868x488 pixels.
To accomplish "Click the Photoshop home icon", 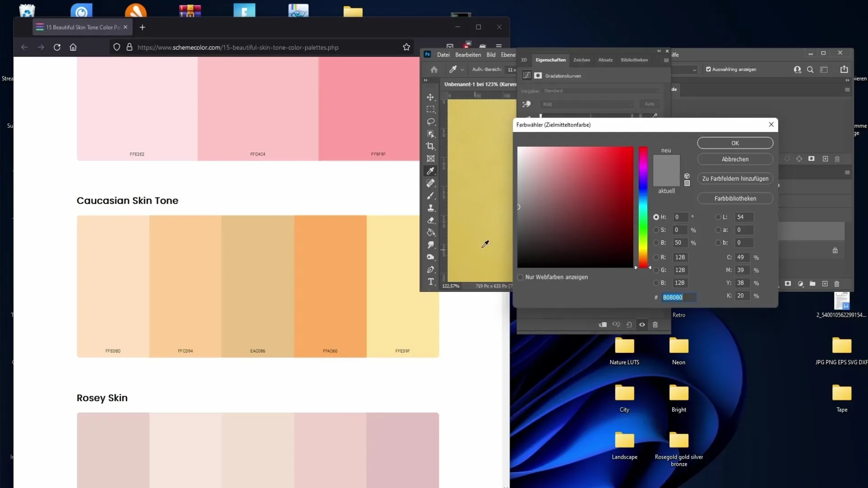I will [434, 70].
